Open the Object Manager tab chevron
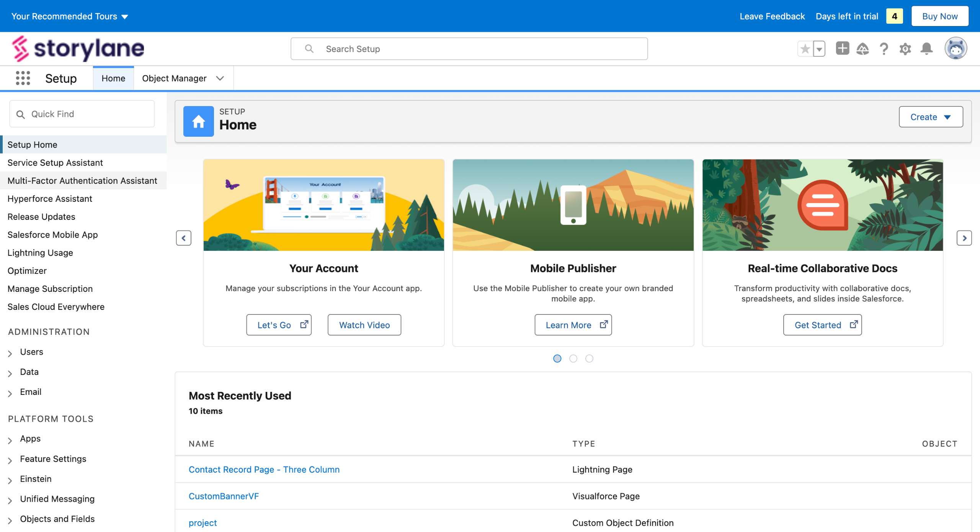The width and height of the screenshot is (980, 532). coord(220,78)
